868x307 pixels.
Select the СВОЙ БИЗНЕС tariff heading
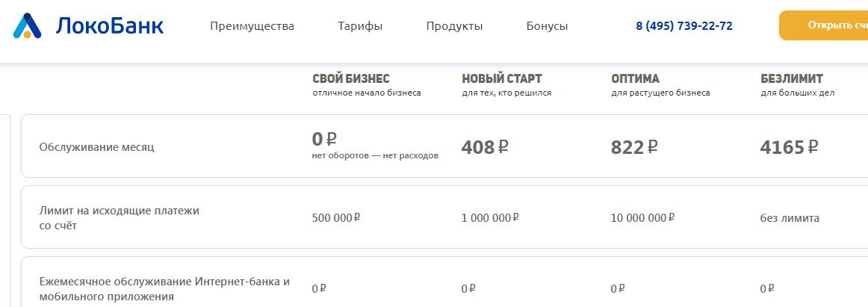(351, 78)
